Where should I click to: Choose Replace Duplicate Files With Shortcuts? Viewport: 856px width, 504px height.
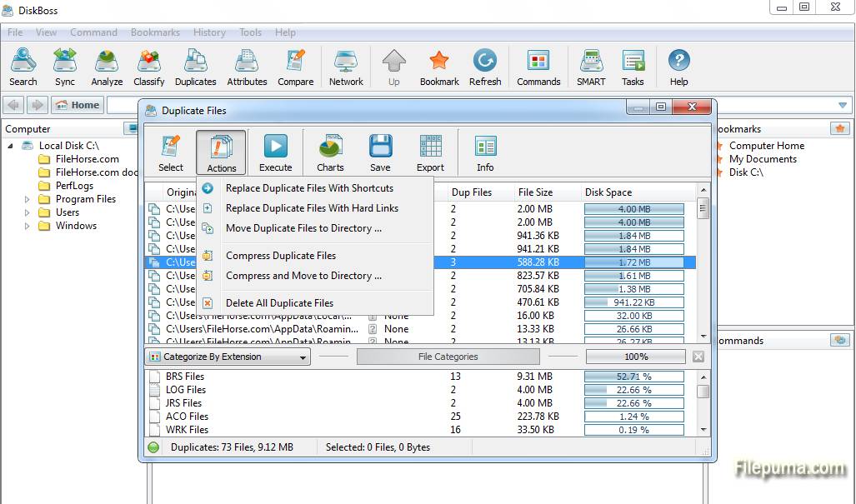point(309,188)
